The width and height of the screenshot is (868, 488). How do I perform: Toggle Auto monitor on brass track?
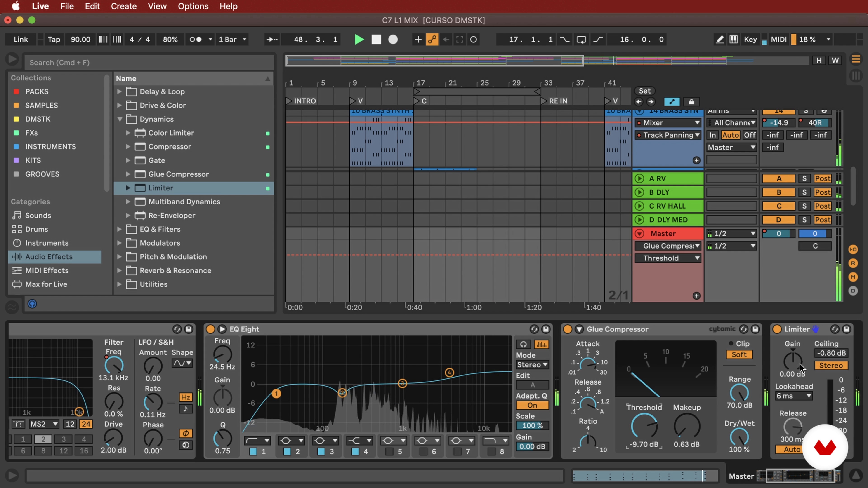[730, 135]
